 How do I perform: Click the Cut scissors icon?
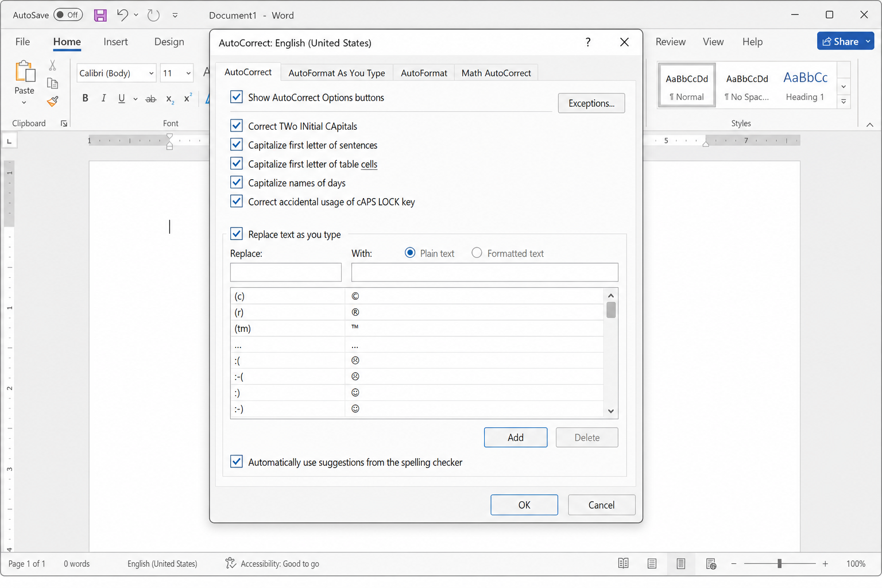pyautogui.click(x=53, y=65)
